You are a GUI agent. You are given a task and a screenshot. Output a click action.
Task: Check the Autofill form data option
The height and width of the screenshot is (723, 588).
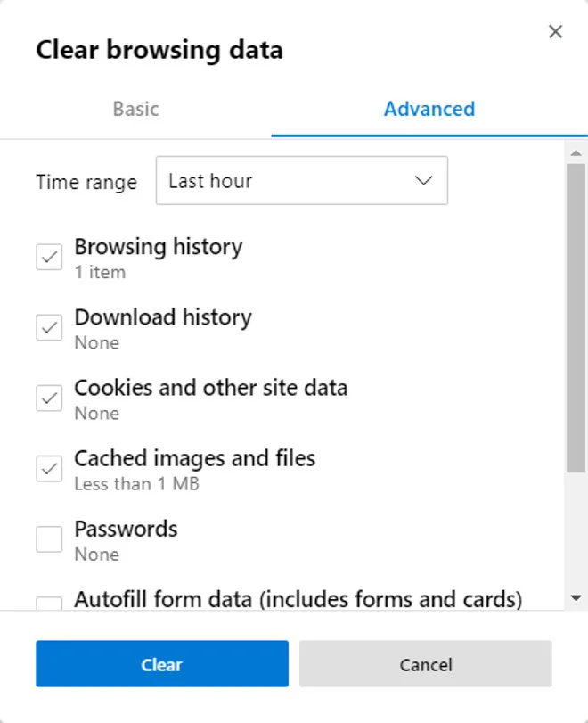point(49,604)
